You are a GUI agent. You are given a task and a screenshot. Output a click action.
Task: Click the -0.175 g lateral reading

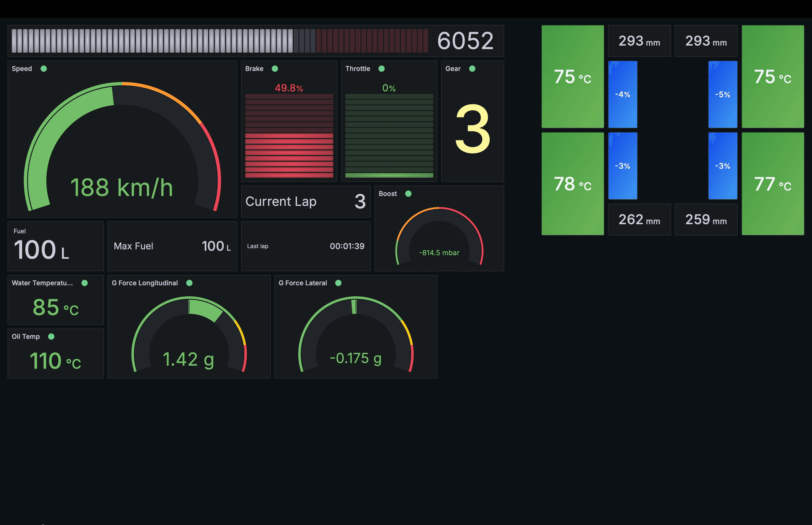(x=356, y=358)
